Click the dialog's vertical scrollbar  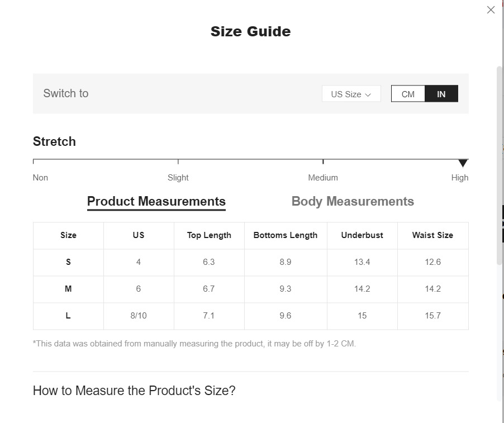click(499, 165)
